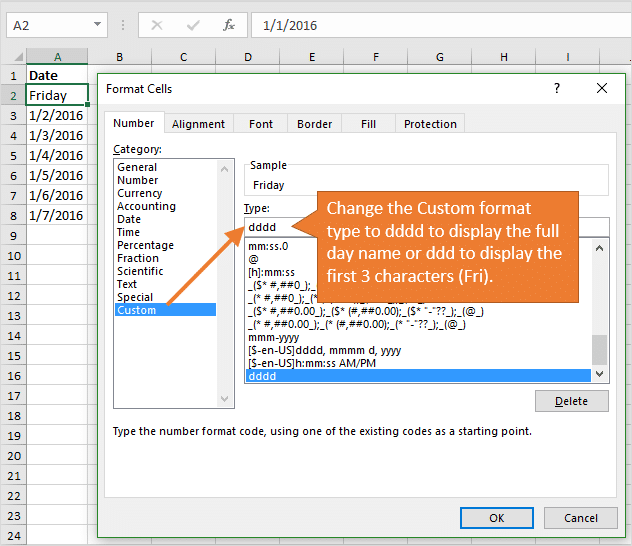
Task: Select cell with 1/2/2016
Action: coord(57,115)
